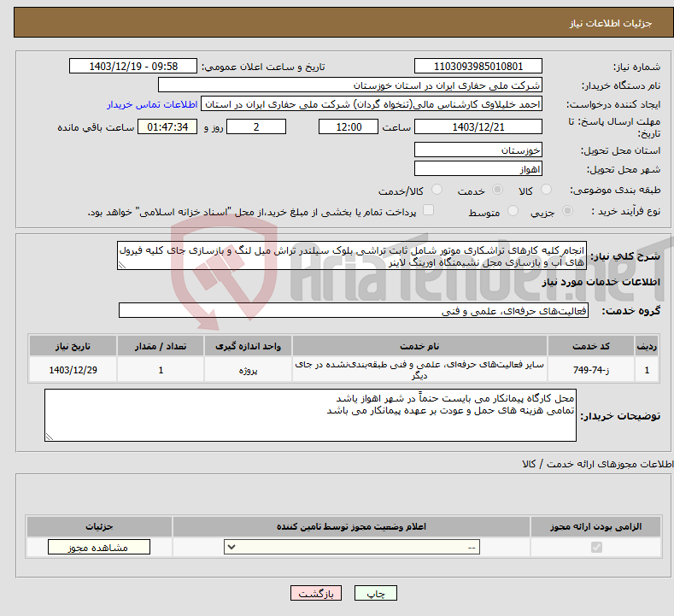Click the remaining time field 01:47:34

click(x=167, y=126)
